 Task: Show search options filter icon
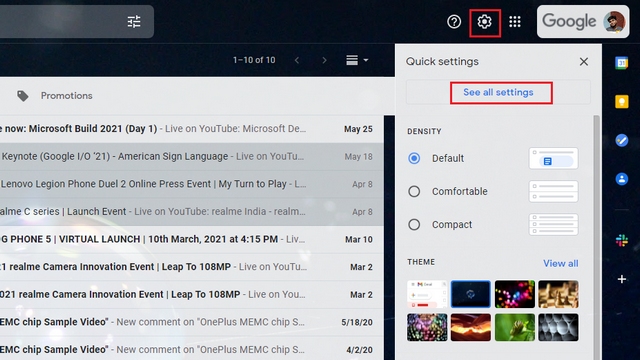coord(134,22)
